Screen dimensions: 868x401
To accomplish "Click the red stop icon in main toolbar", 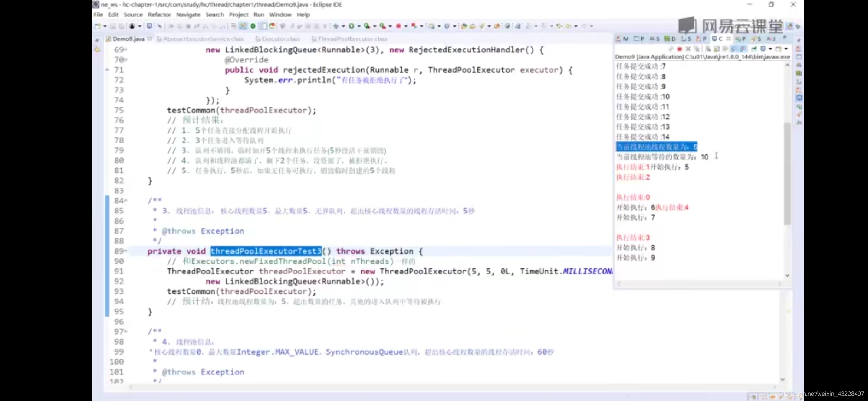I will [398, 26].
